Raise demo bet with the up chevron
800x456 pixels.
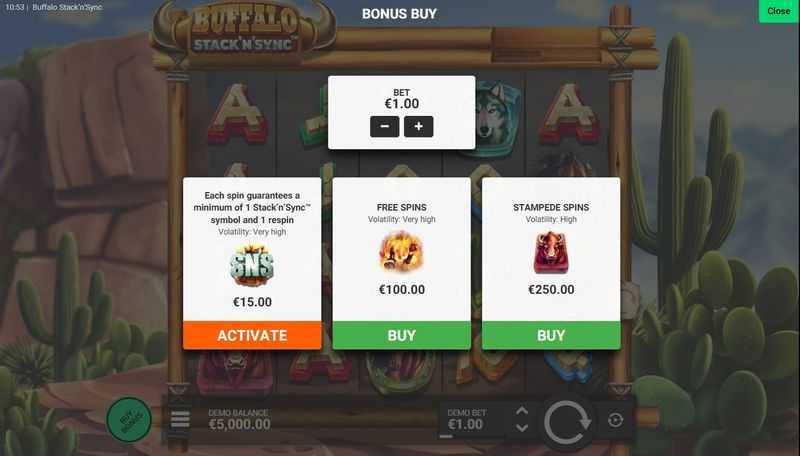[x=522, y=411]
